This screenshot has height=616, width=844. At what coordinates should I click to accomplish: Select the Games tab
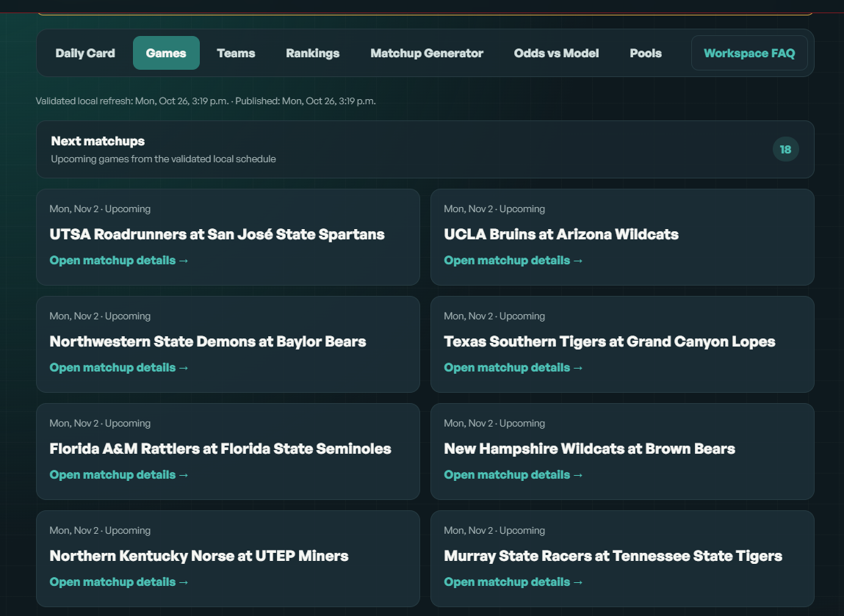(x=166, y=54)
